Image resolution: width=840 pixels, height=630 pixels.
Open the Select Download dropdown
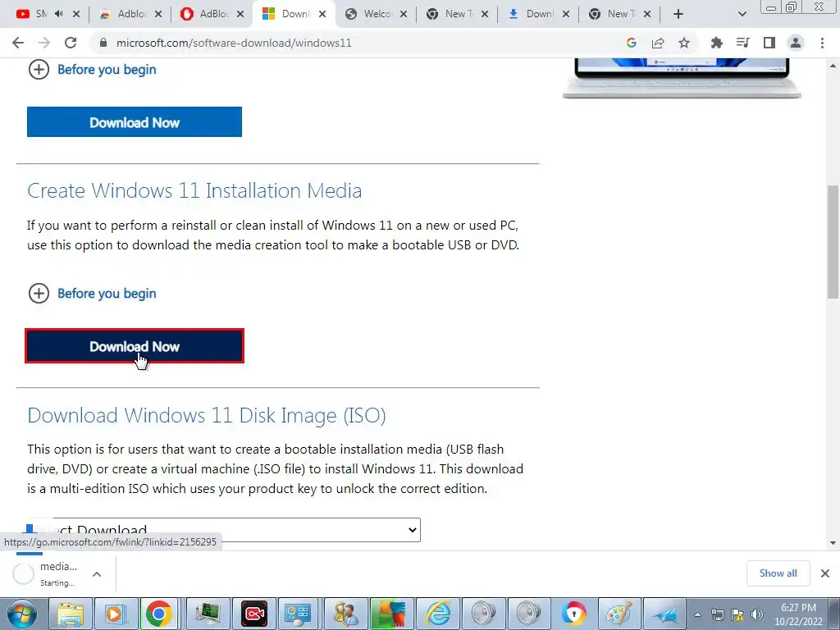coord(223,530)
